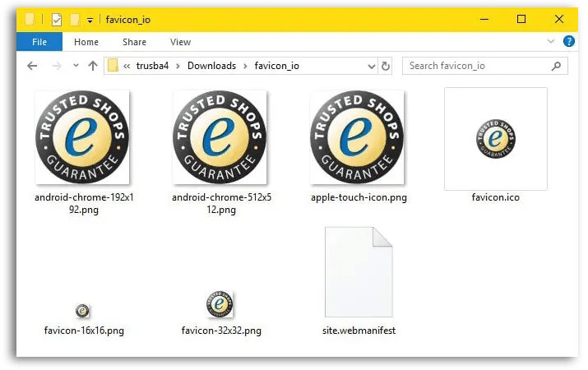Click the favicon_io breadcrumb
This screenshot has width=588, height=370.
coord(277,66)
